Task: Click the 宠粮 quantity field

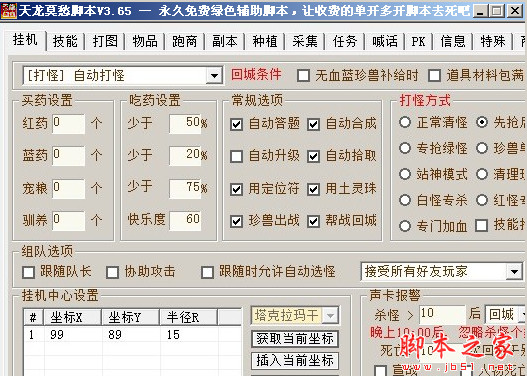Action: click(69, 188)
